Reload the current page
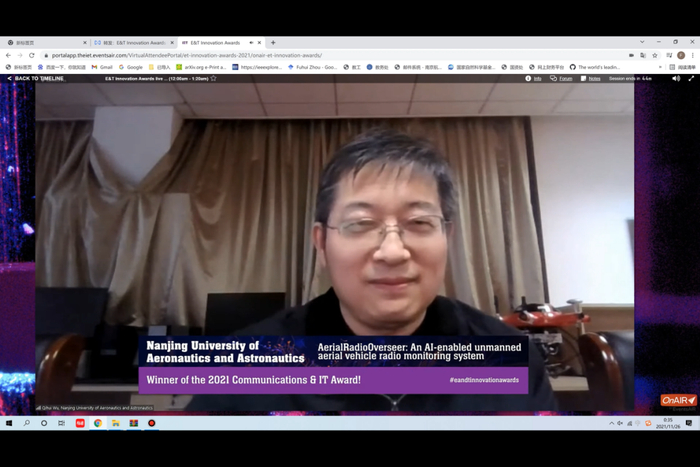This screenshot has width=700, height=467. tap(32, 55)
